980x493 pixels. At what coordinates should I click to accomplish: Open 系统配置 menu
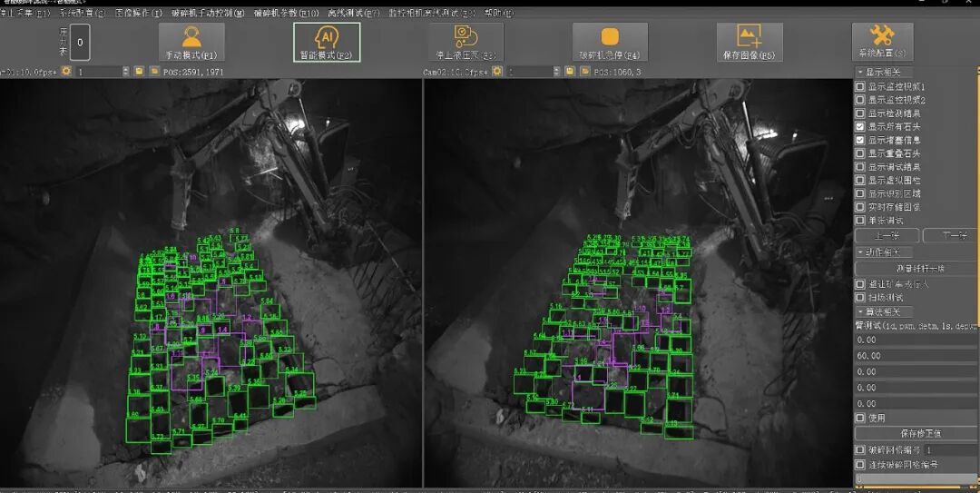click(x=83, y=13)
